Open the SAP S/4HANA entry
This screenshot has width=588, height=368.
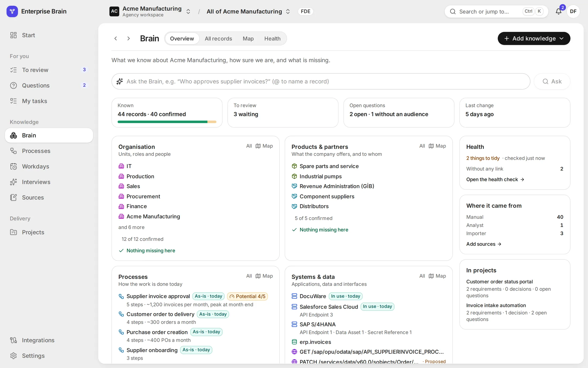[318, 324]
